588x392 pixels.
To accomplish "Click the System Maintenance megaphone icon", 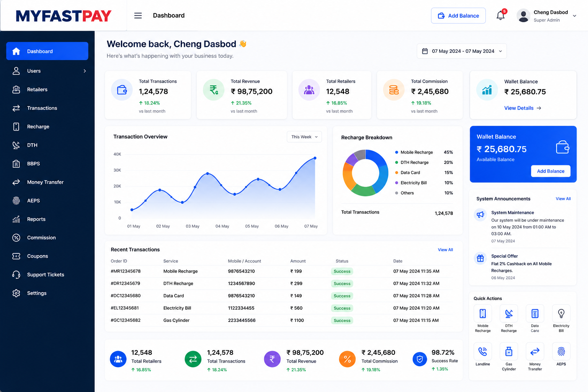I will (x=480, y=215).
